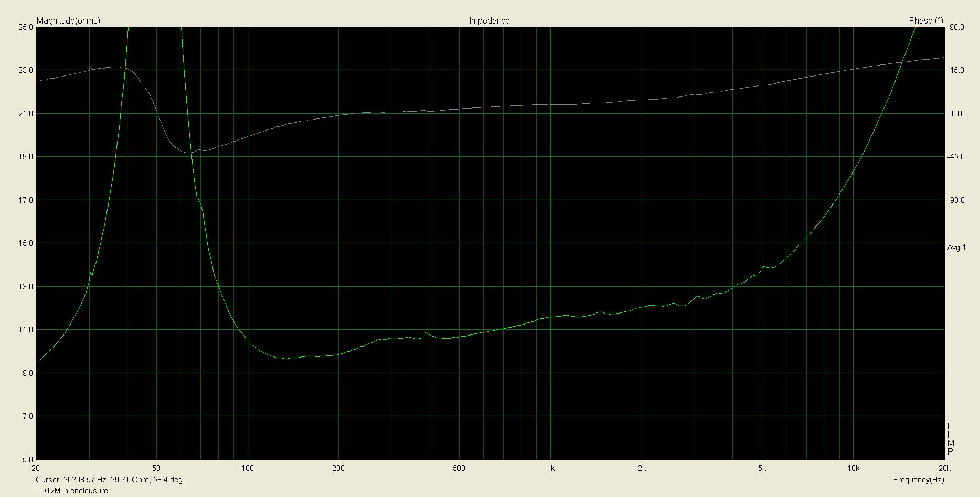Click the 5k frequency axis label
Screen dimensions: 980x497
pyautogui.click(x=762, y=468)
